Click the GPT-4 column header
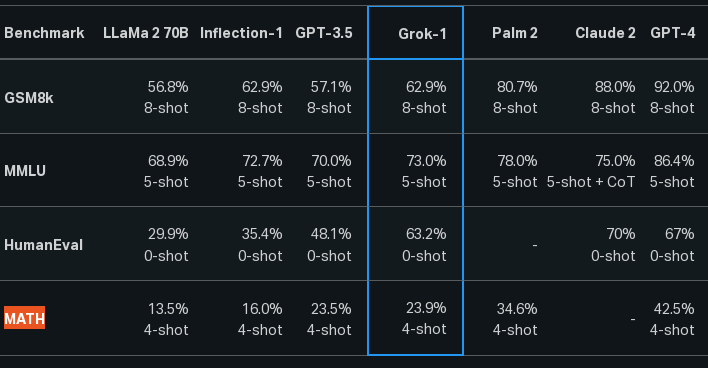This screenshot has height=368, width=708. point(672,33)
